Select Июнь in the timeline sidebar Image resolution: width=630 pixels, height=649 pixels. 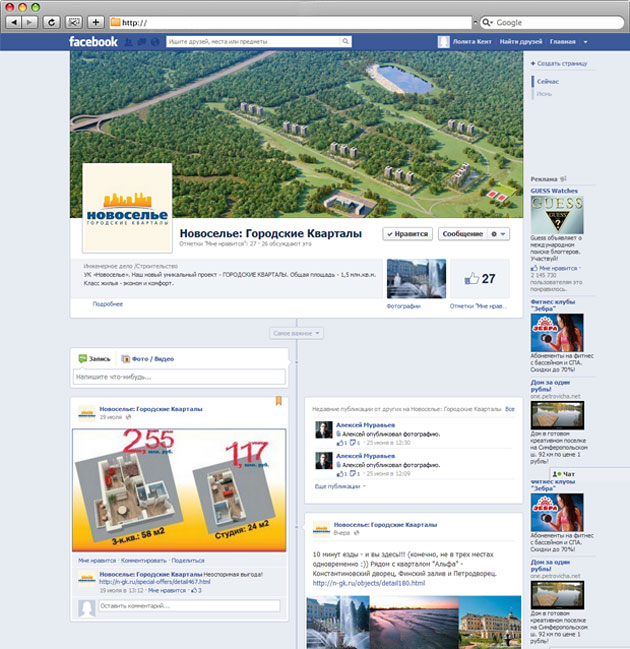click(544, 94)
